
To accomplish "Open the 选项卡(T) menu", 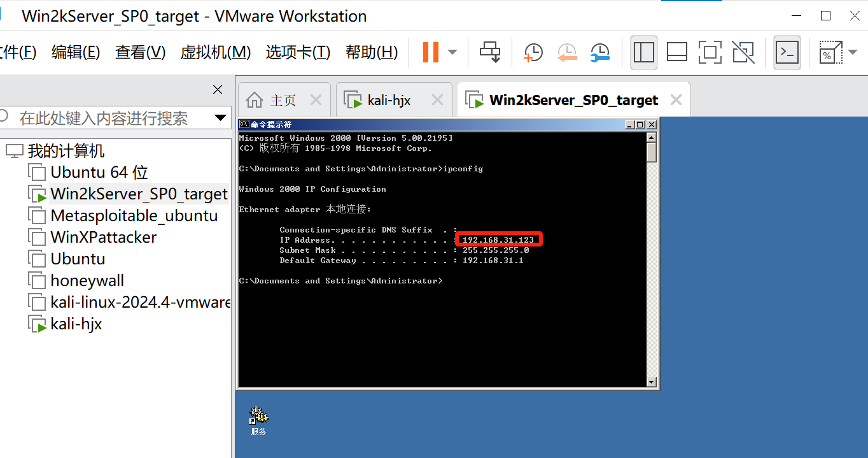I will point(298,52).
